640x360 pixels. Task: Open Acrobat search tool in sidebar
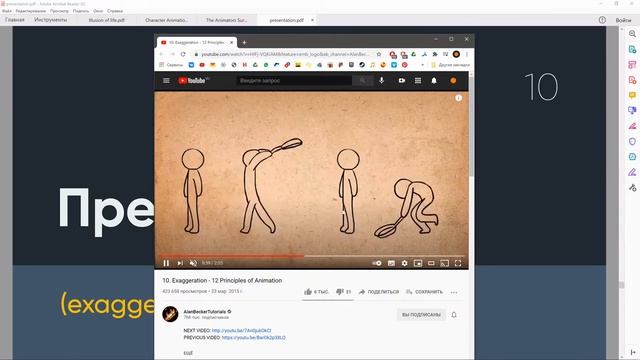tap(632, 34)
